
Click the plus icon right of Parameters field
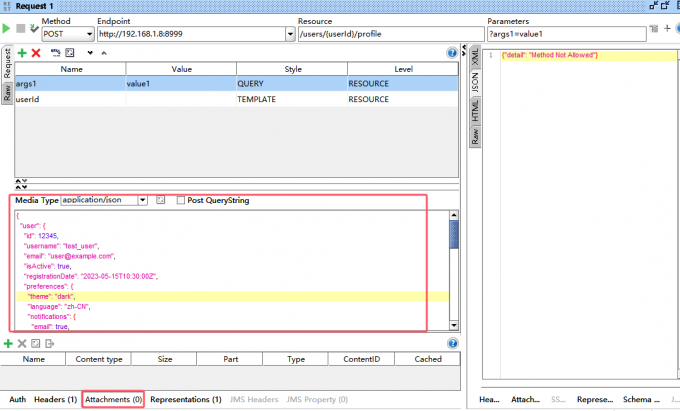(x=667, y=29)
